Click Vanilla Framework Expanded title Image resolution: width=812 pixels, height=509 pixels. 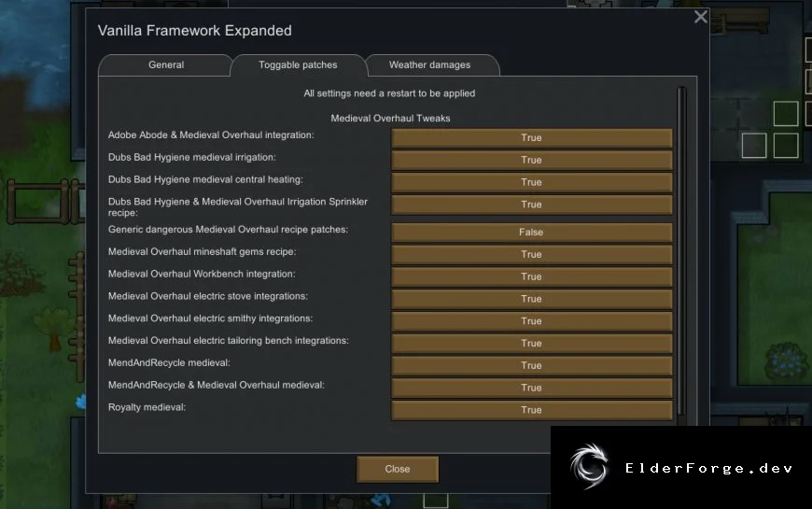pyautogui.click(x=195, y=31)
